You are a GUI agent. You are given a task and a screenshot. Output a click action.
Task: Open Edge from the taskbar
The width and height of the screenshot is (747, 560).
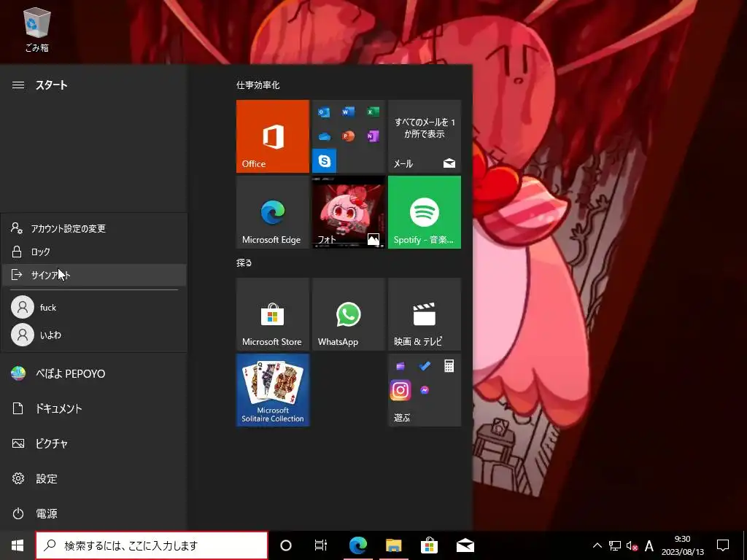click(357, 545)
